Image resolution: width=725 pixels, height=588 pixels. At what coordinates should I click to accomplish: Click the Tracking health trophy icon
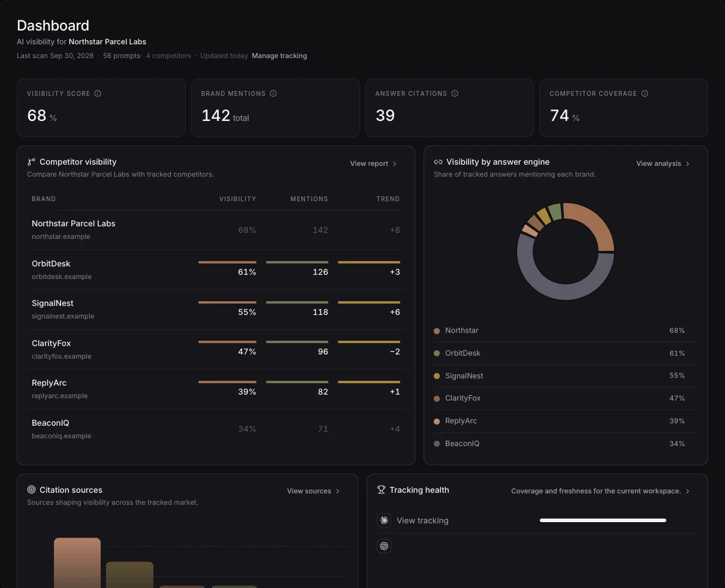[x=381, y=490]
